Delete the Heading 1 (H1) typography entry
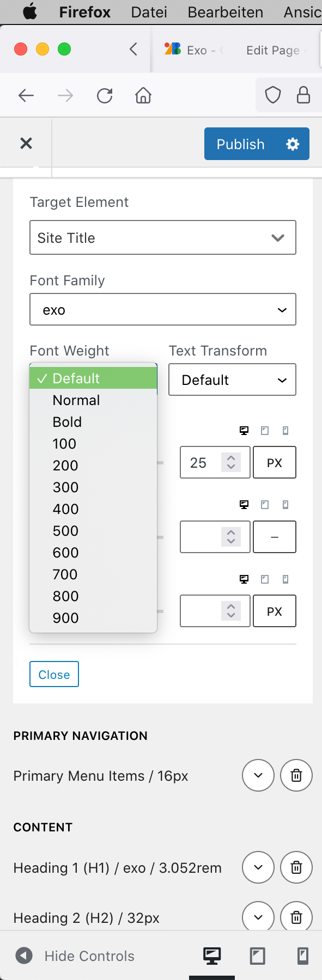This screenshot has width=322, height=980. tap(296, 867)
